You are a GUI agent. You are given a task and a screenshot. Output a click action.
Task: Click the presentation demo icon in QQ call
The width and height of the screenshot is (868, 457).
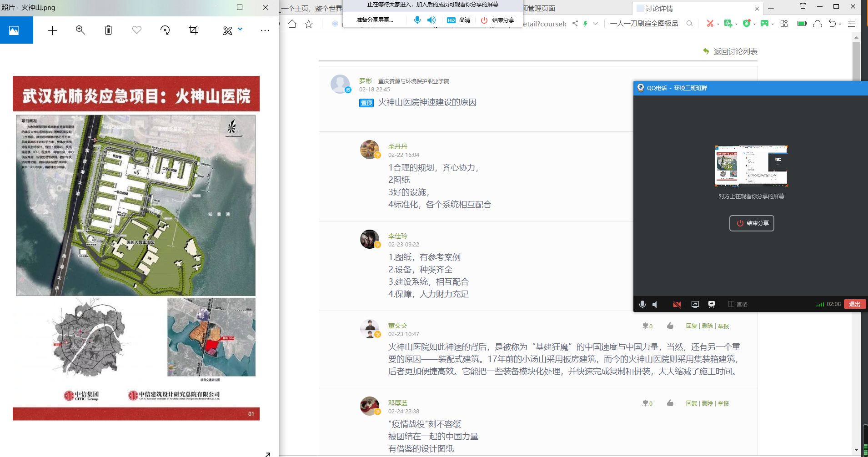coord(712,304)
